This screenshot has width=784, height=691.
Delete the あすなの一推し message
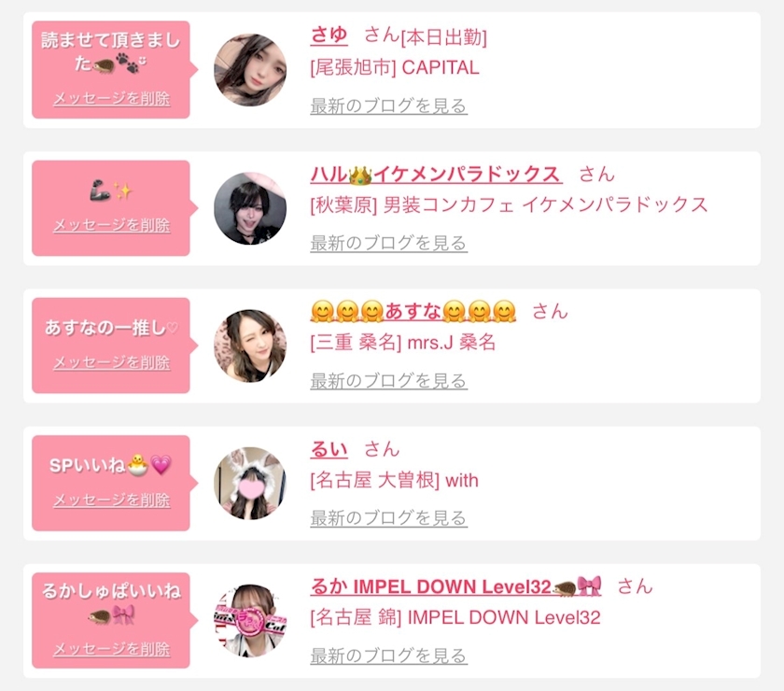[x=111, y=362]
